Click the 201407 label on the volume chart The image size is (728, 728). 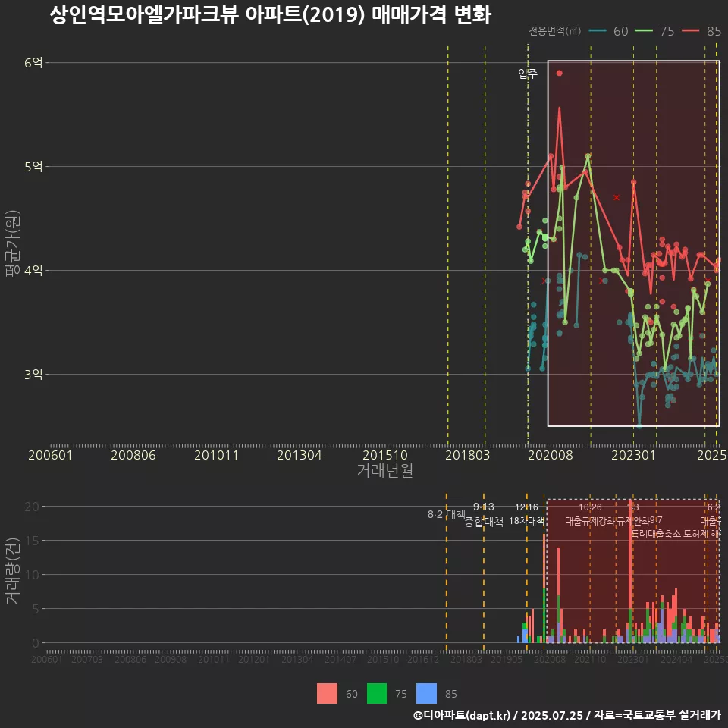pos(340,659)
